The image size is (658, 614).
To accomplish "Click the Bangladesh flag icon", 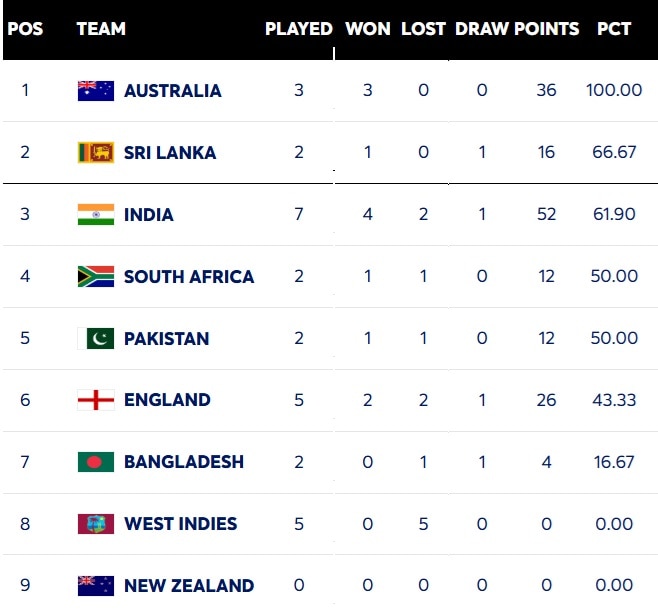I will [x=96, y=462].
